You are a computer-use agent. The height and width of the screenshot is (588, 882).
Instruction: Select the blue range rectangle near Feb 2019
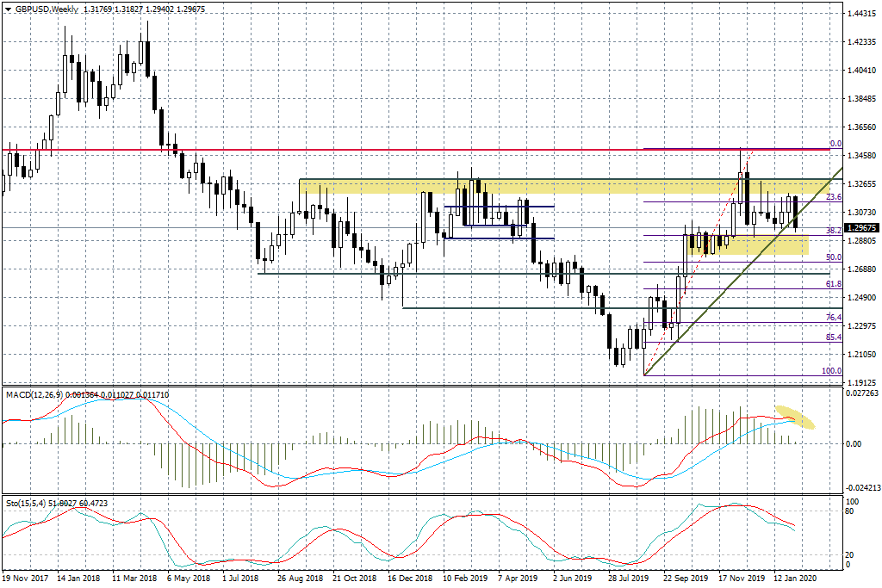click(x=483, y=215)
